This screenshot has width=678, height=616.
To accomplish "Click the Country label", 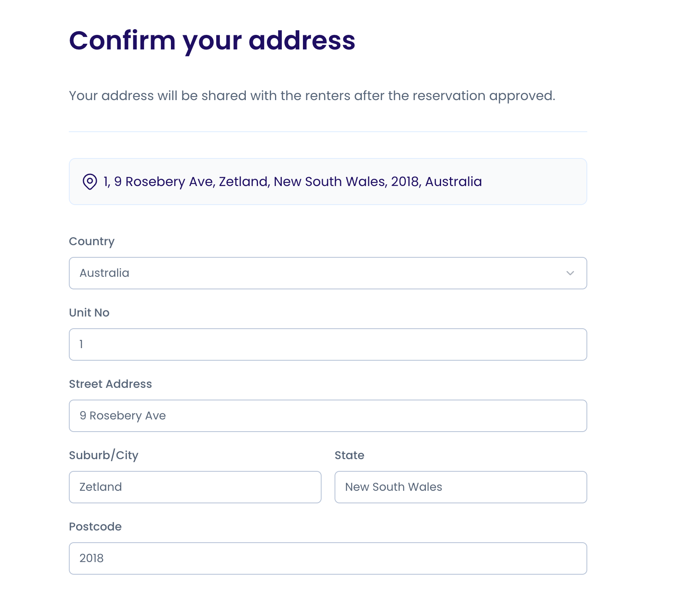I will [x=92, y=241].
